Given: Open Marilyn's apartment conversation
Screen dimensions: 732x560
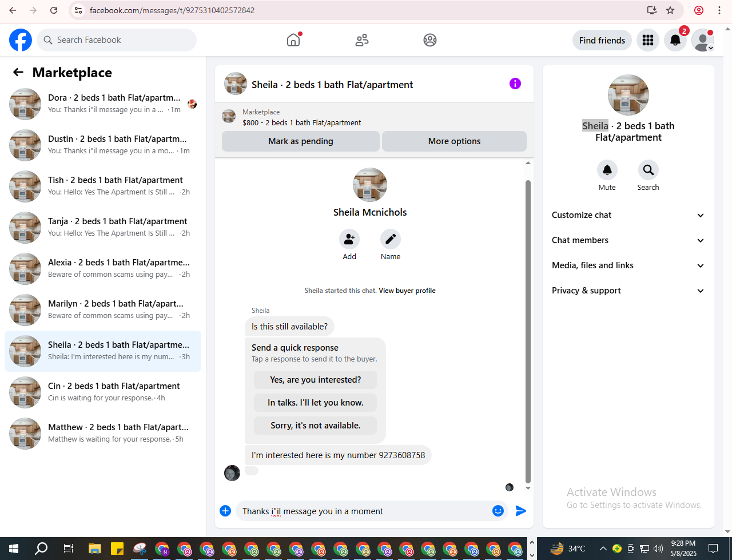Looking at the screenshot, I should click(x=103, y=309).
